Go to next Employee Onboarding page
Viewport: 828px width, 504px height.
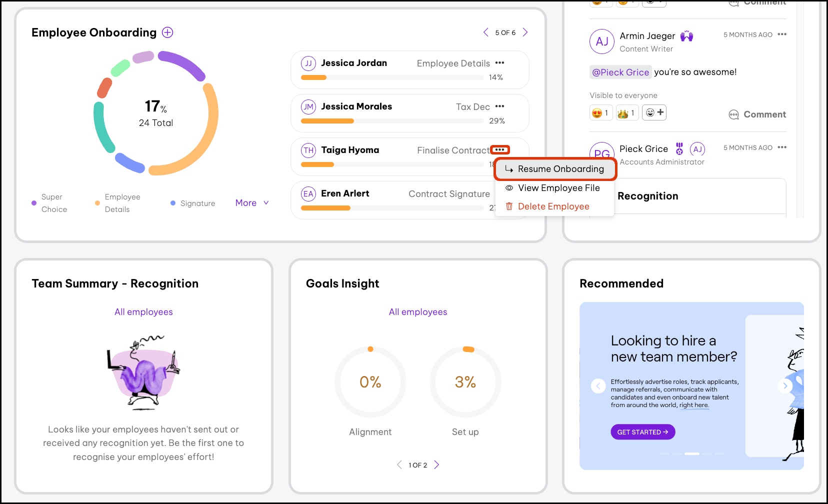tap(525, 32)
